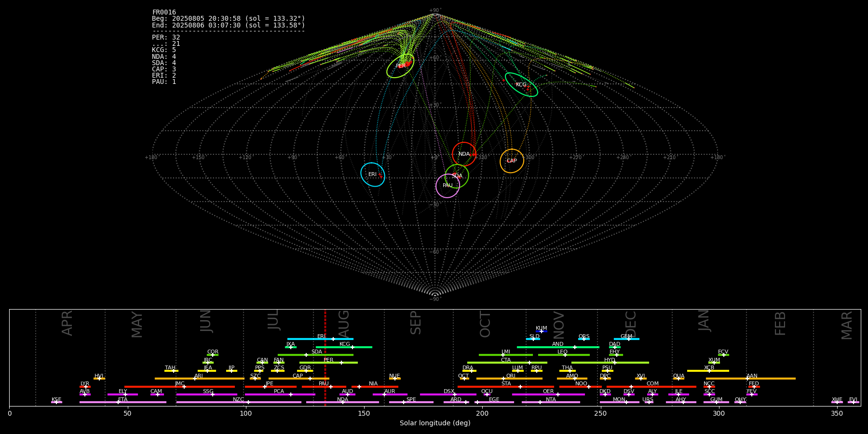Click the KCG radiant ellipse on sky map
Viewport: 868px width, 434px height.
[521, 85]
